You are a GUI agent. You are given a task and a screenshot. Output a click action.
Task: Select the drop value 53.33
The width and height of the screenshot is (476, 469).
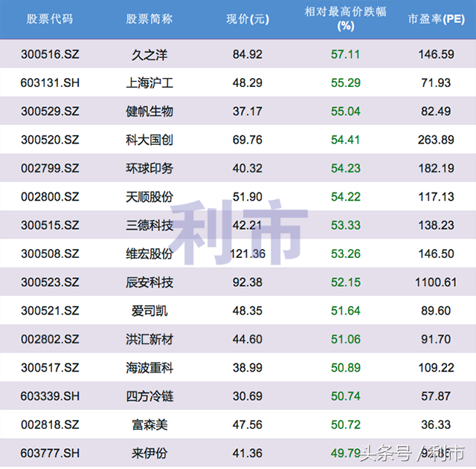tap(345, 225)
